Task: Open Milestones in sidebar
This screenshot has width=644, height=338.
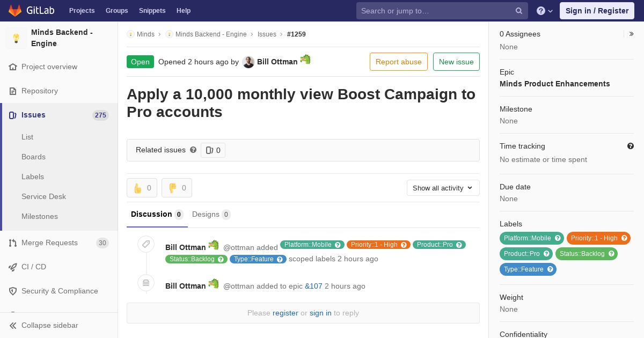Action: pos(40,217)
